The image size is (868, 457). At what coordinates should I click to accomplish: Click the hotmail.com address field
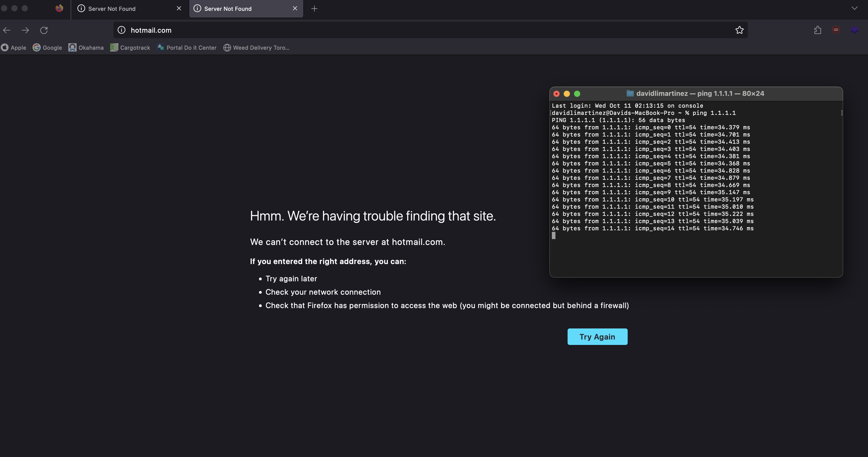431,30
